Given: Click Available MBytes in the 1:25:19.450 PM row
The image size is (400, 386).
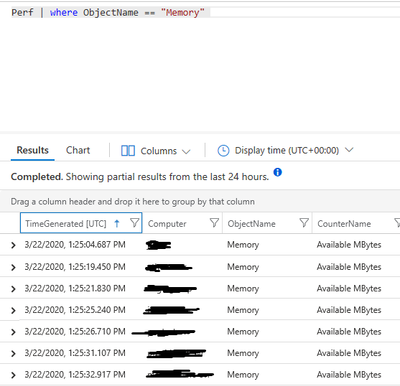Looking at the screenshot, I should [349, 267].
